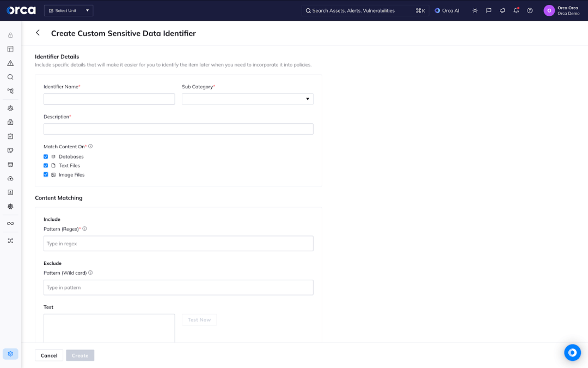Click the info icon beside Pattern (Regex)
This screenshot has height=368, width=588.
[x=85, y=228]
